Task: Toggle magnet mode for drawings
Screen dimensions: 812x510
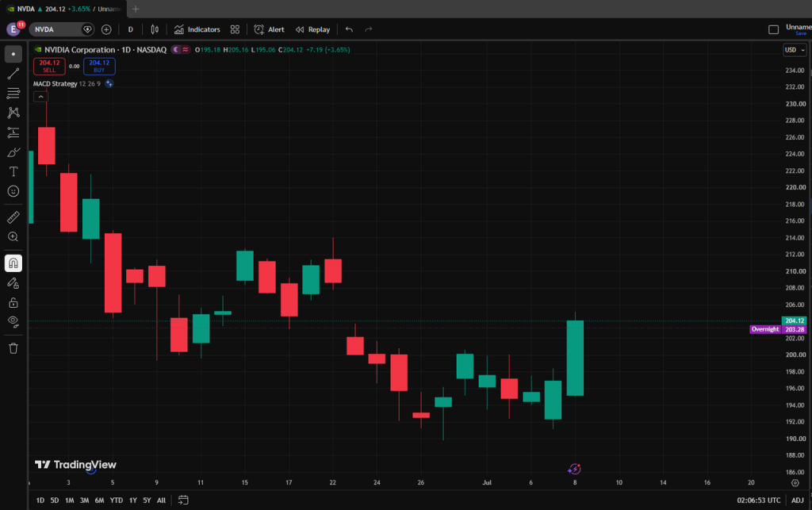Action: click(x=13, y=263)
